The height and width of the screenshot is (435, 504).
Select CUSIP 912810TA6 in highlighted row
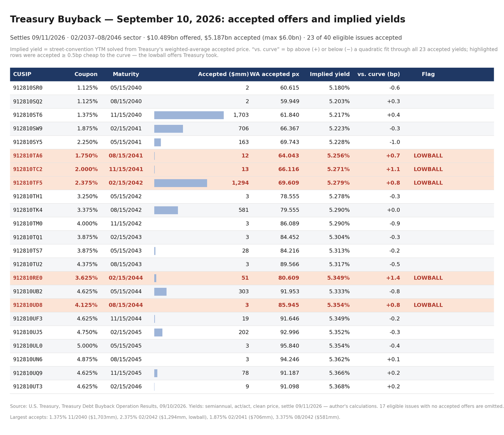coord(28,156)
